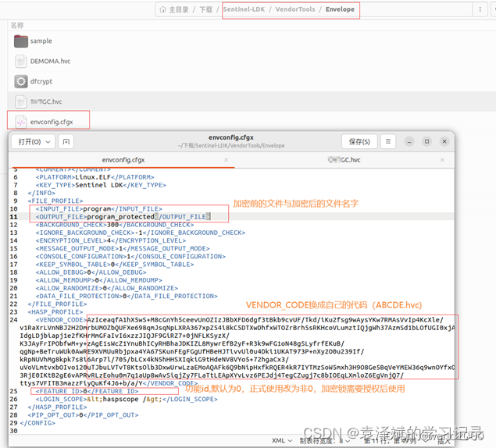Select envconfig.cfgx file name
The height and width of the screenshot is (448, 496).
click(x=52, y=122)
